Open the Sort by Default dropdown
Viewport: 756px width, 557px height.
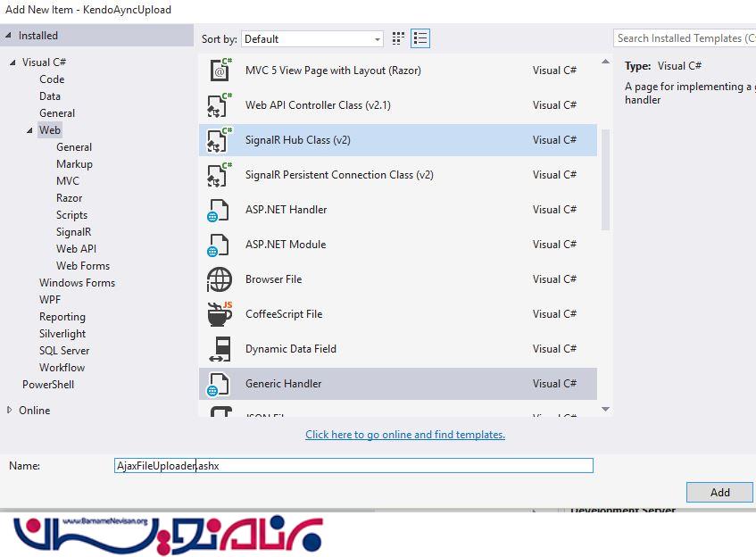tap(312, 39)
